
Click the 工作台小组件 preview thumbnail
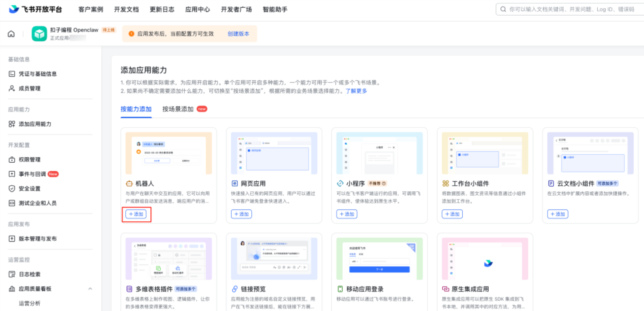485,153
